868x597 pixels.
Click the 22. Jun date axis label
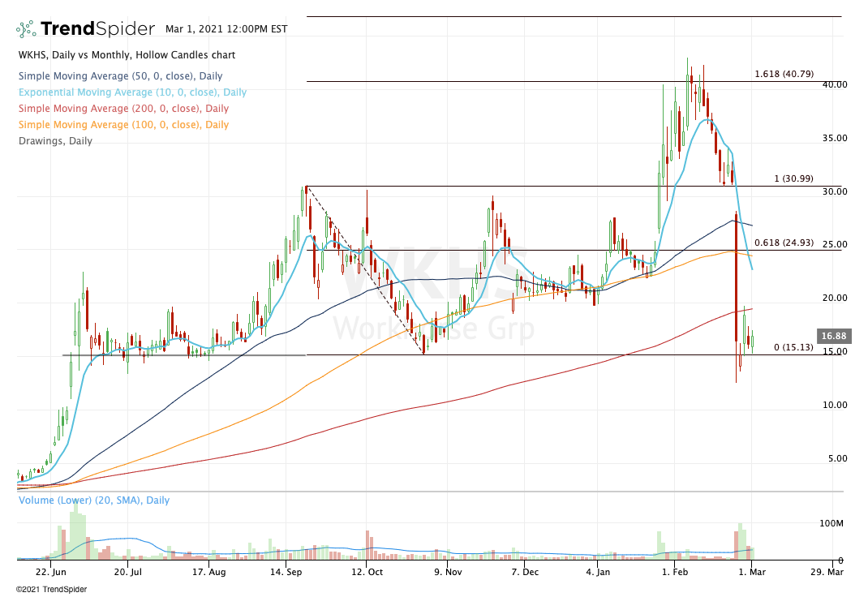pyautogui.click(x=50, y=572)
